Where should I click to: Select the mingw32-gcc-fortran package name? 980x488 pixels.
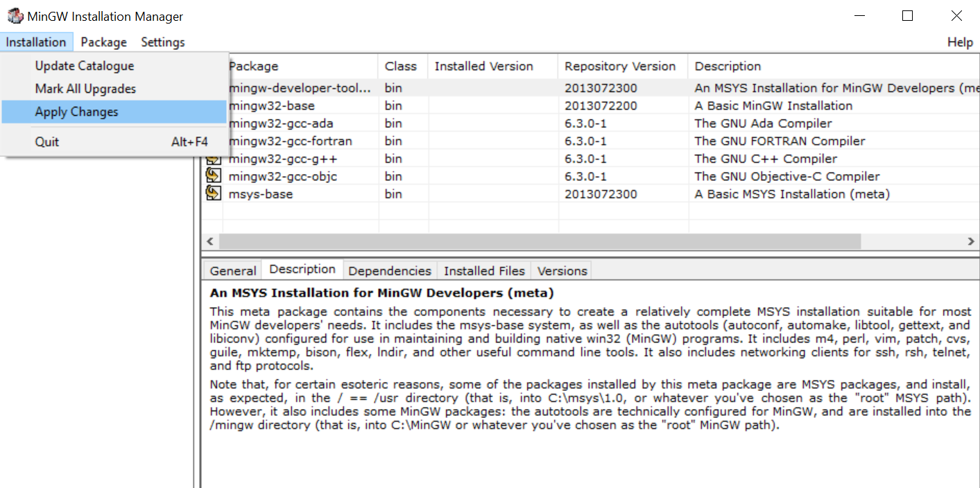pyautogui.click(x=290, y=141)
